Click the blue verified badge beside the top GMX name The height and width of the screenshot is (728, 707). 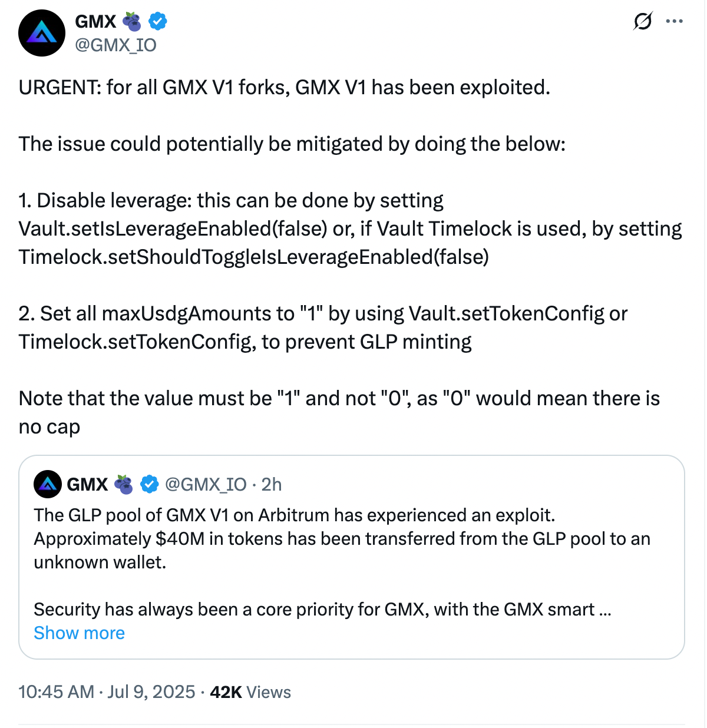[157, 22]
